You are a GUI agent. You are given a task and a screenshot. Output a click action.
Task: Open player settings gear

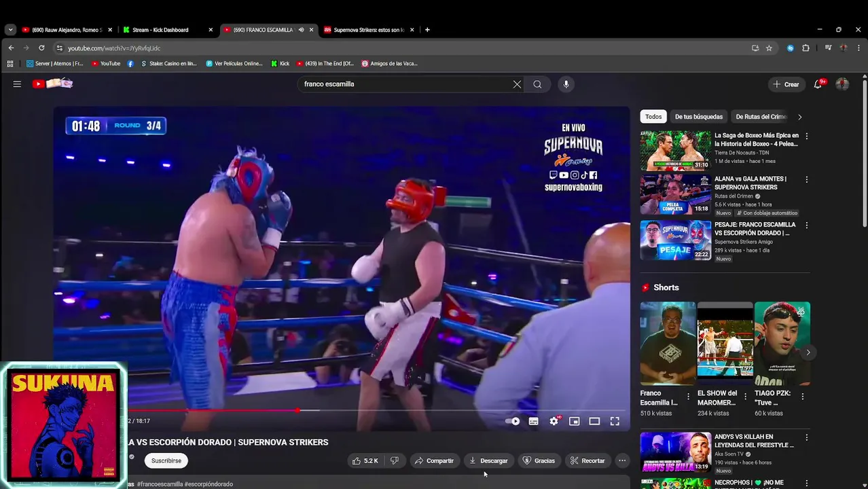[x=554, y=421]
